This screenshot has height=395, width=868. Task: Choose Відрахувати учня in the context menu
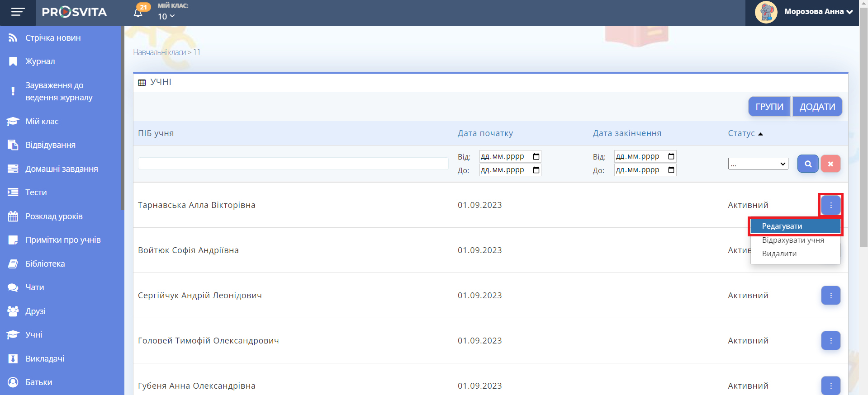[x=792, y=240]
